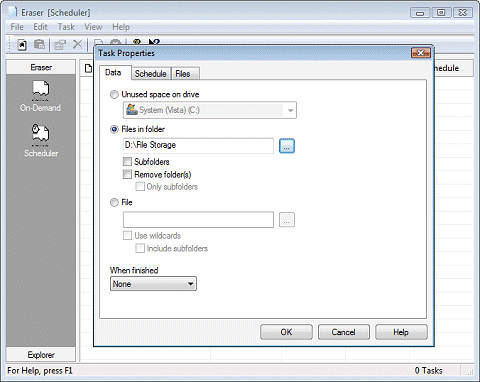Select the Unused space on drive option
The image size is (480, 382).
[114, 95]
